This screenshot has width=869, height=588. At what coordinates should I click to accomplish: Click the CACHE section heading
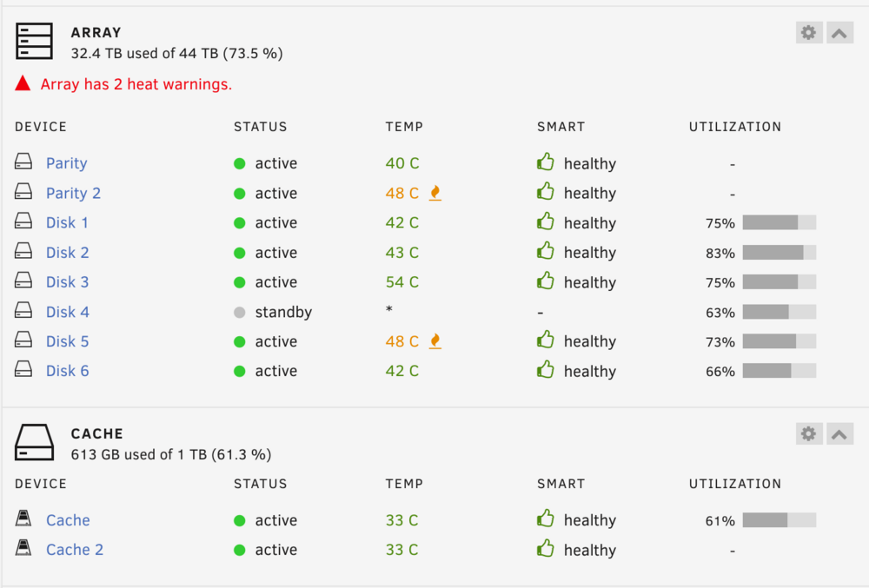click(x=97, y=433)
